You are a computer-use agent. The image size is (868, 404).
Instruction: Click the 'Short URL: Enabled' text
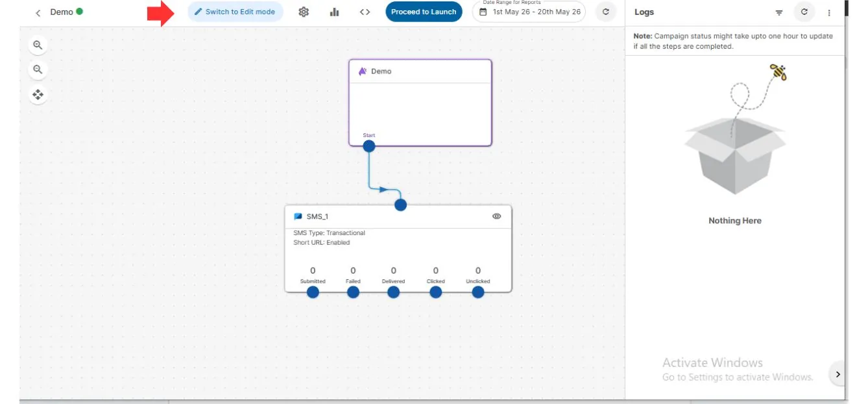322,242
